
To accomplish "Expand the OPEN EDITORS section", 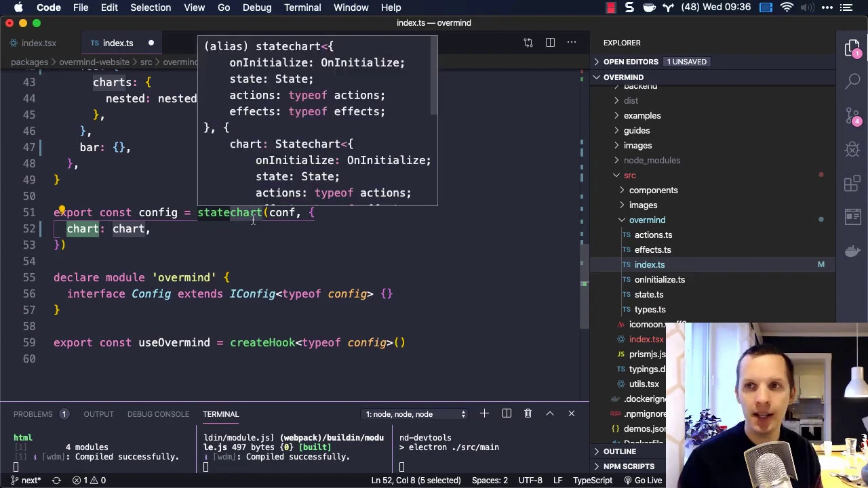I will (x=631, y=62).
